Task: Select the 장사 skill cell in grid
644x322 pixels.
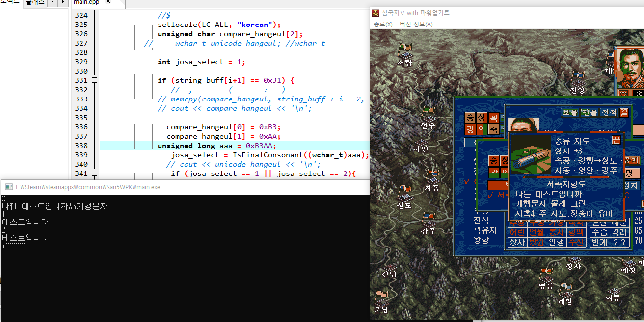Action: coord(517,242)
